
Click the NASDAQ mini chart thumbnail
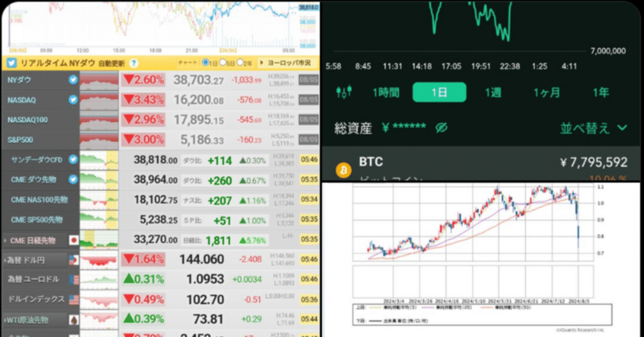coord(99,100)
